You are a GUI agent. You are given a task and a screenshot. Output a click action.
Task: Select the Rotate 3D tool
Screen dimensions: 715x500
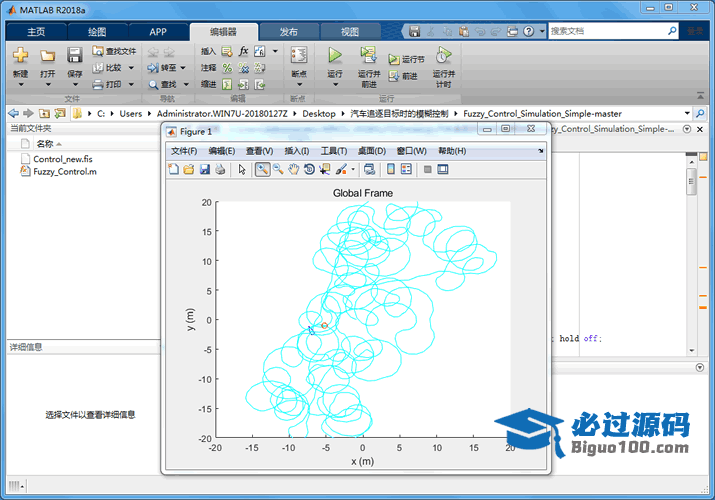pos(309,170)
